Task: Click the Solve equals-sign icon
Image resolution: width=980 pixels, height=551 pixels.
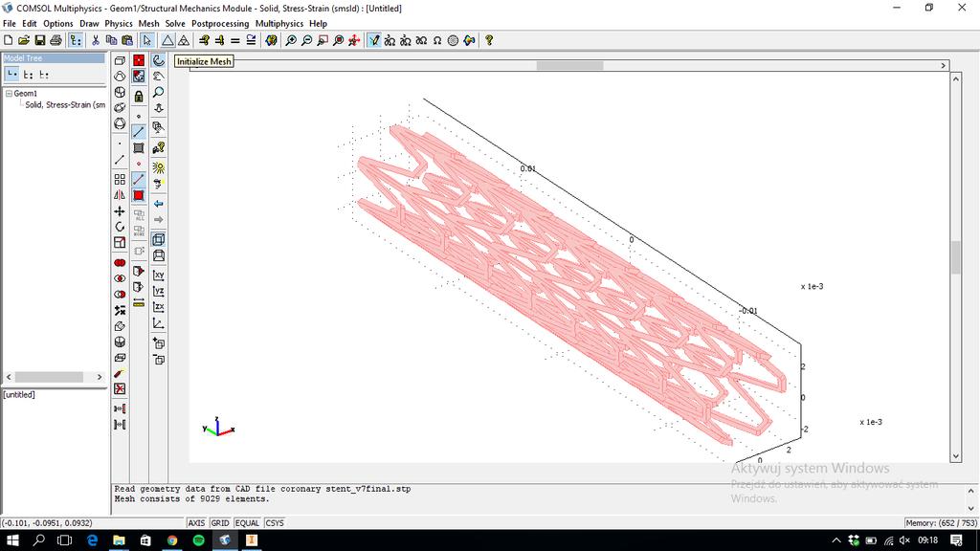Action: [235, 40]
